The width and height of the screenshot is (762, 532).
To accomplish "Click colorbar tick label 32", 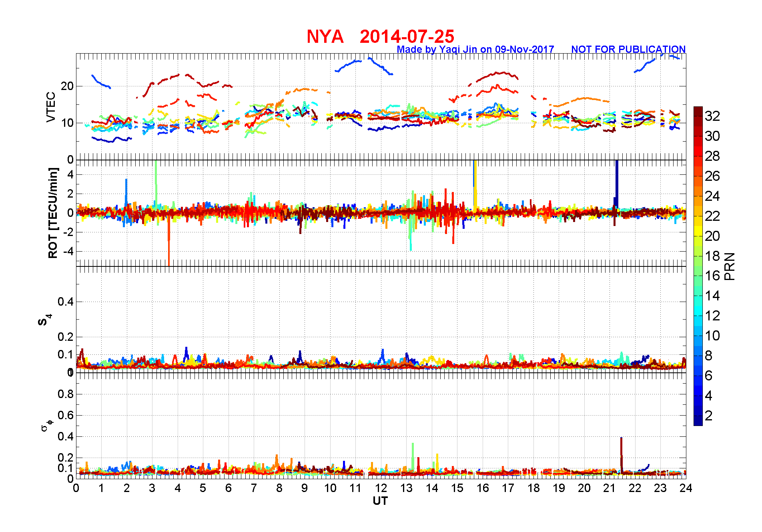I will (712, 116).
